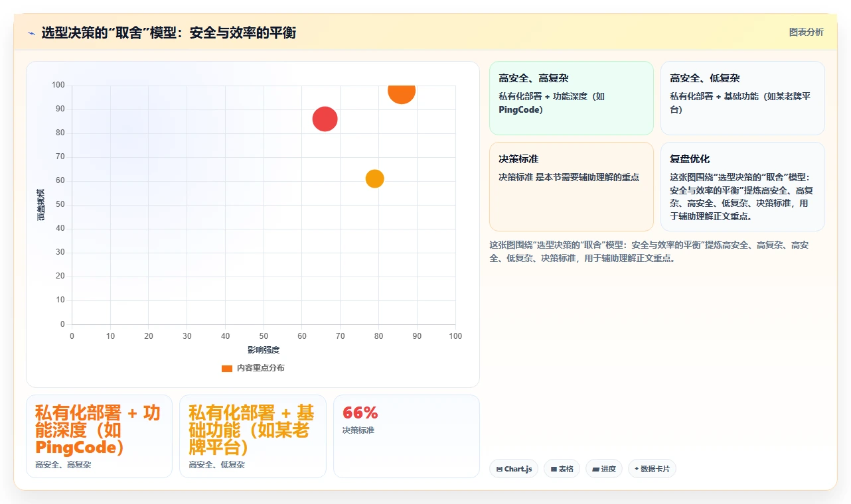
Task: Open the 决策标准 card
Action: coord(572,186)
